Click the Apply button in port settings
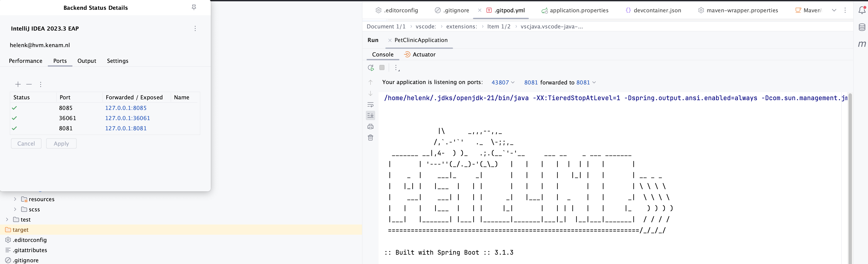Image resolution: width=868 pixels, height=264 pixels. [x=61, y=143]
